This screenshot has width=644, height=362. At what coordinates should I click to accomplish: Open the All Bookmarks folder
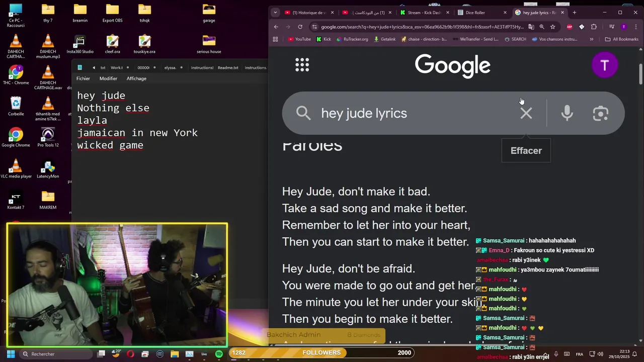tap(621, 39)
